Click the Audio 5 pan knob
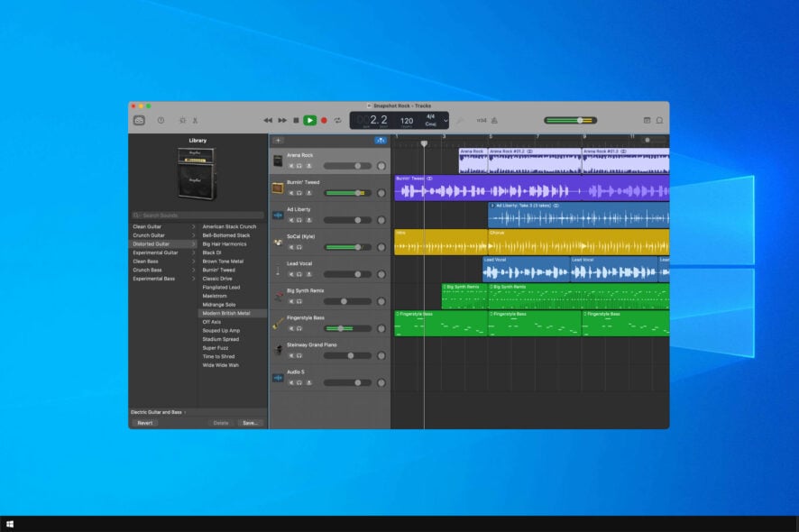 click(x=381, y=382)
